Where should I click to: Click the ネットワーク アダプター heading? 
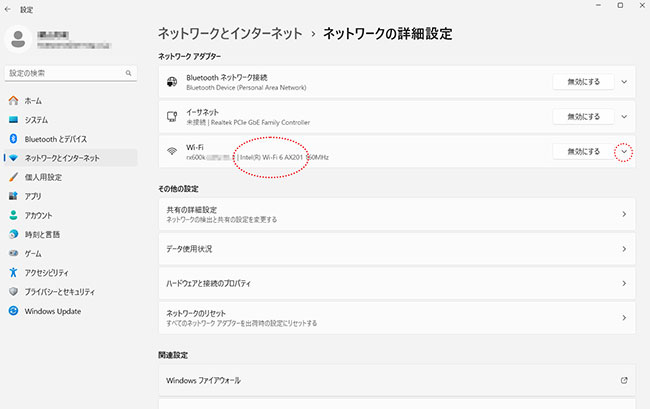[x=189, y=56]
